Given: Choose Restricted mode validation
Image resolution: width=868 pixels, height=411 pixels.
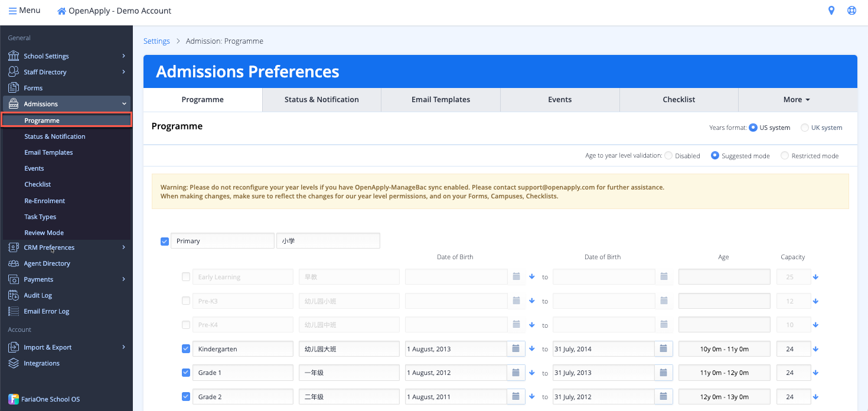Looking at the screenshot, I should pyautogui.click(x=785, y=156).
